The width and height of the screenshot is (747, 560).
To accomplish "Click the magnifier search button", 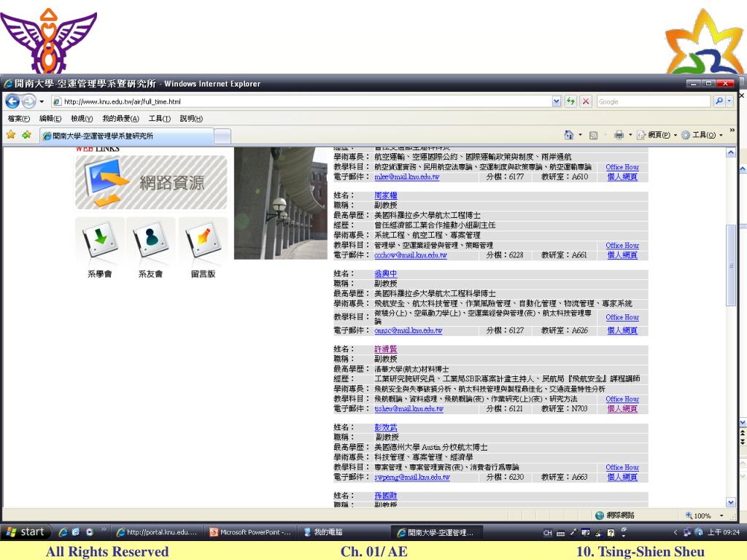I will point(719,101).
